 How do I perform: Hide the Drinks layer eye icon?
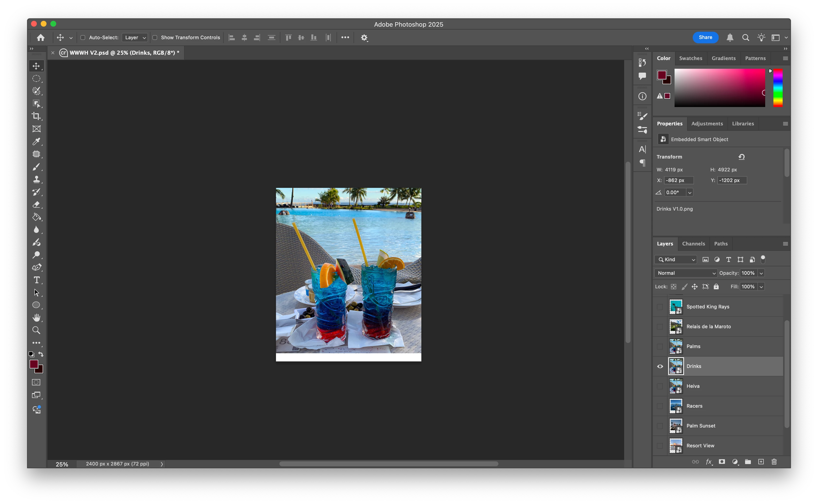tap(660, 366)
